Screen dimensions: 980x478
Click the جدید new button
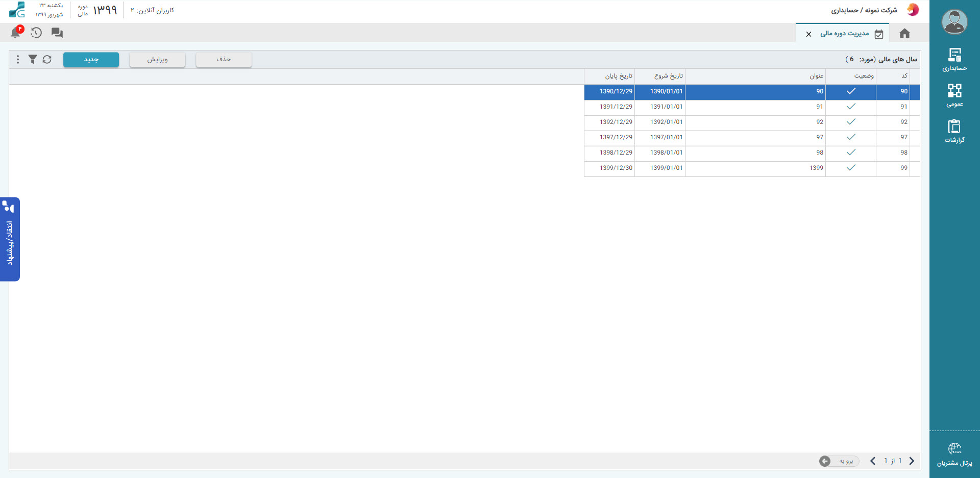pos(91,60)
